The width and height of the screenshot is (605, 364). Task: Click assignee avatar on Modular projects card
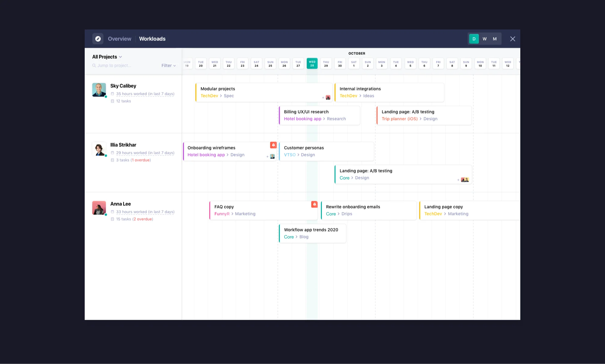328,97
